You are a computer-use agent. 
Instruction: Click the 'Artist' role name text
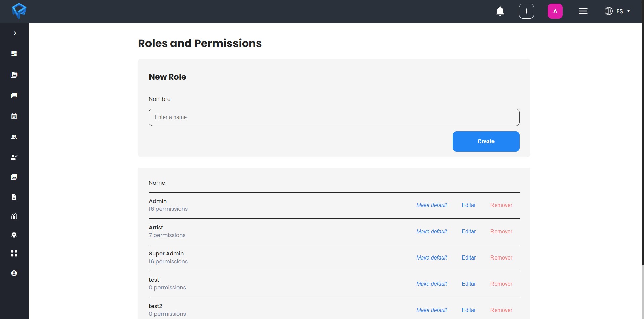tap(156, 227)
